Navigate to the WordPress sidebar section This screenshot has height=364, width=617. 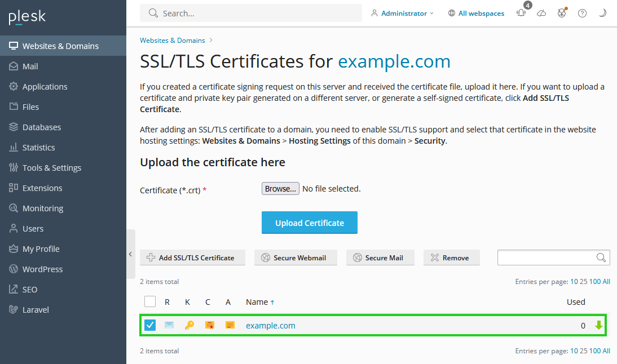pos(42,269)
